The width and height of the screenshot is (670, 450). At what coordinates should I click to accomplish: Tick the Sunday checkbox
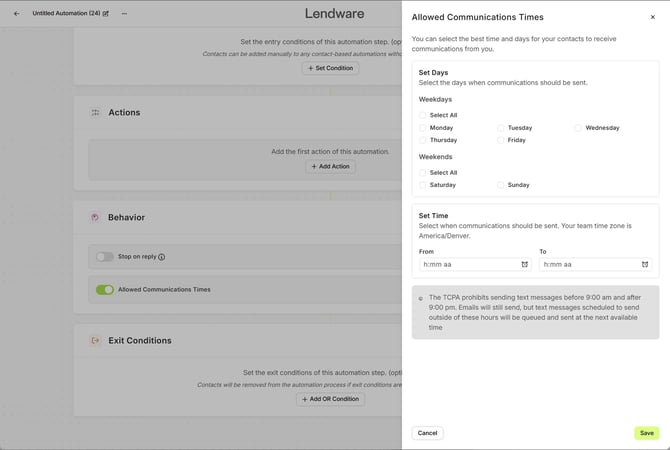[501, 185]
